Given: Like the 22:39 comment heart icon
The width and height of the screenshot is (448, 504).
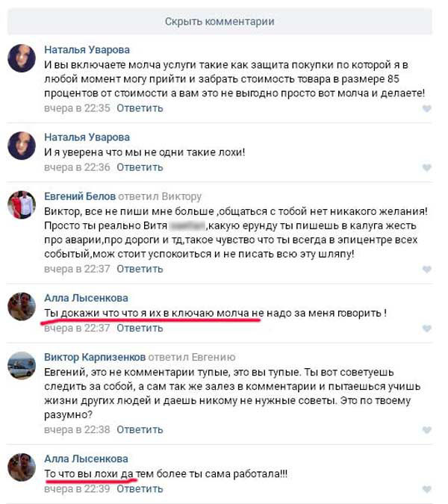Looking at the screenshot, I should coord(426,489).
